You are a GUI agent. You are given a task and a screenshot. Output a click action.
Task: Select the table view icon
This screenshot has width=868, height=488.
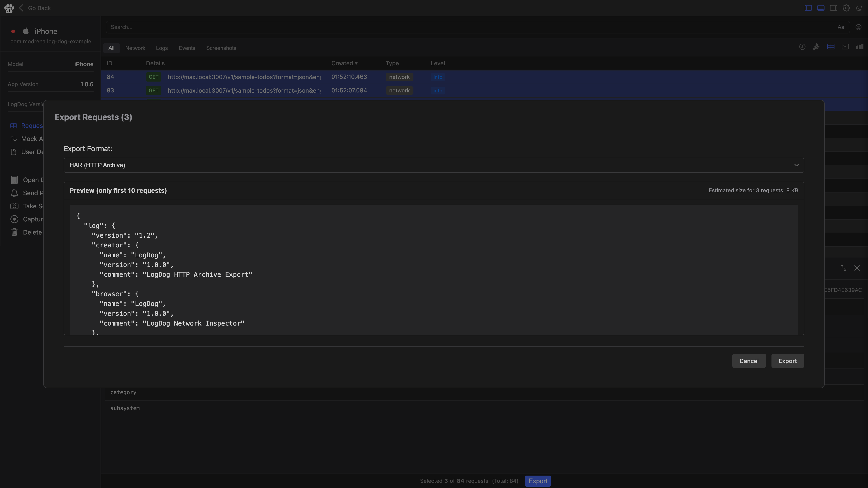pyautogui.click(x=831, y=47)
